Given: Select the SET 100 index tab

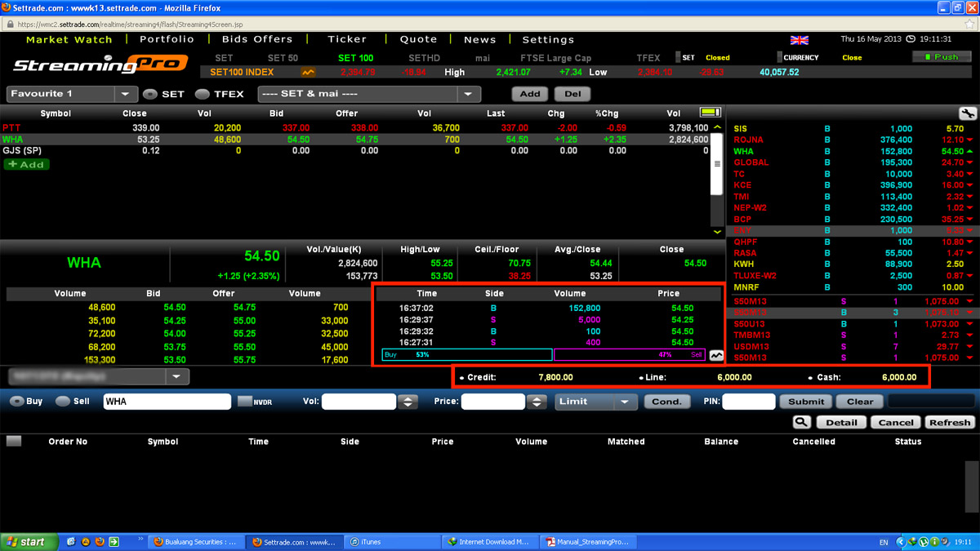Looking at the screenshot, I should click(356, 58).
